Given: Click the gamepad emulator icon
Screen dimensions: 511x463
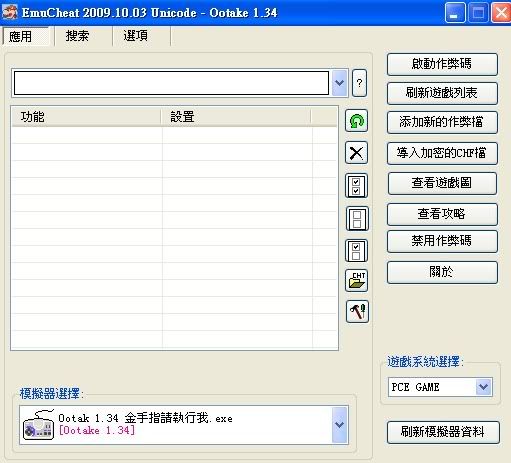Looking at the screenshot, I should click(x=39, y=425).
